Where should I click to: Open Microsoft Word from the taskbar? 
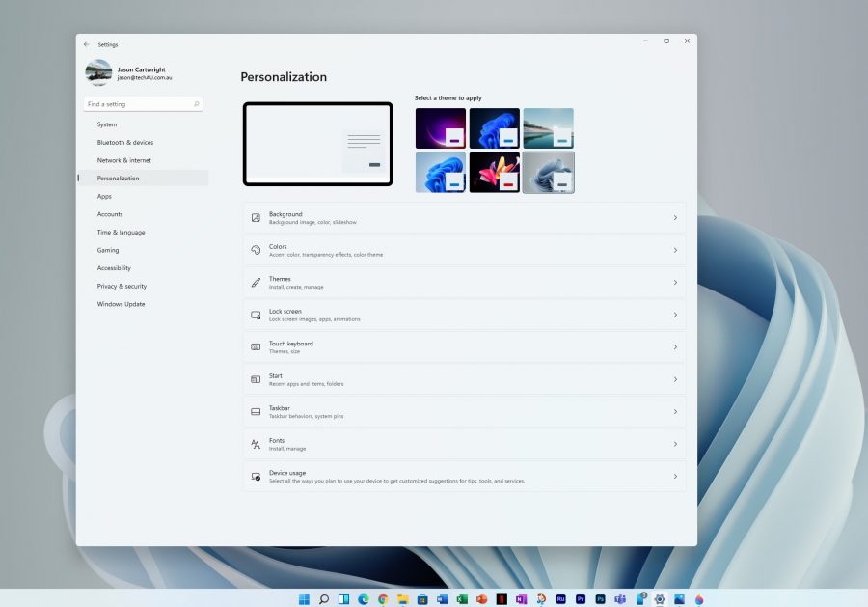(441, 599)
